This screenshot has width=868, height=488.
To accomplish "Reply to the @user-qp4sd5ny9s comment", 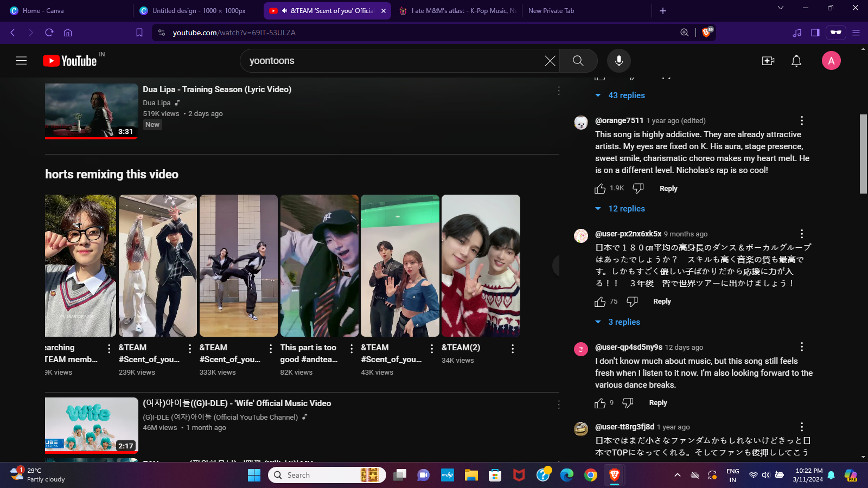I will 658,403.
